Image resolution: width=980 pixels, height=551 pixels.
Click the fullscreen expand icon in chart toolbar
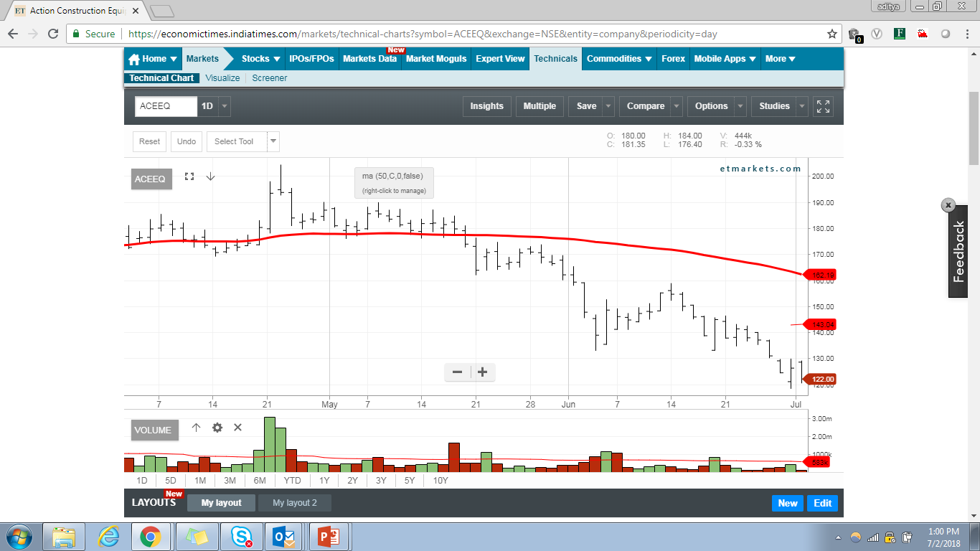tap(823, 106)
